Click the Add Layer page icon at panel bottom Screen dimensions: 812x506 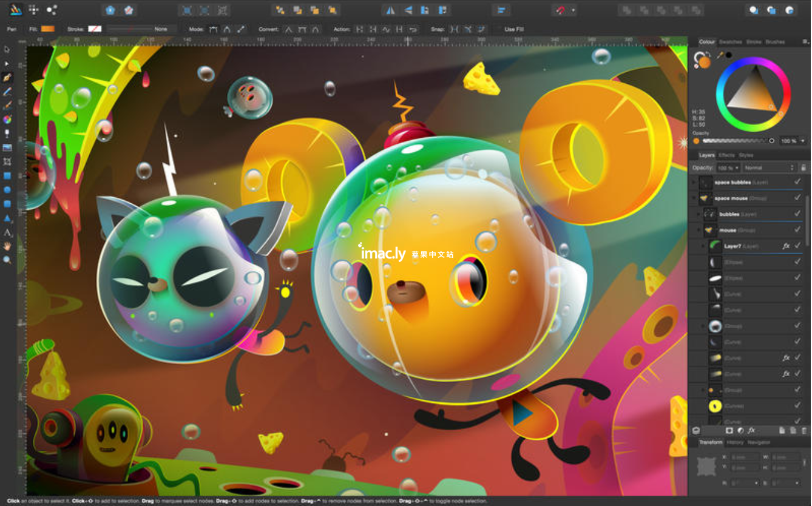point(782,430)
